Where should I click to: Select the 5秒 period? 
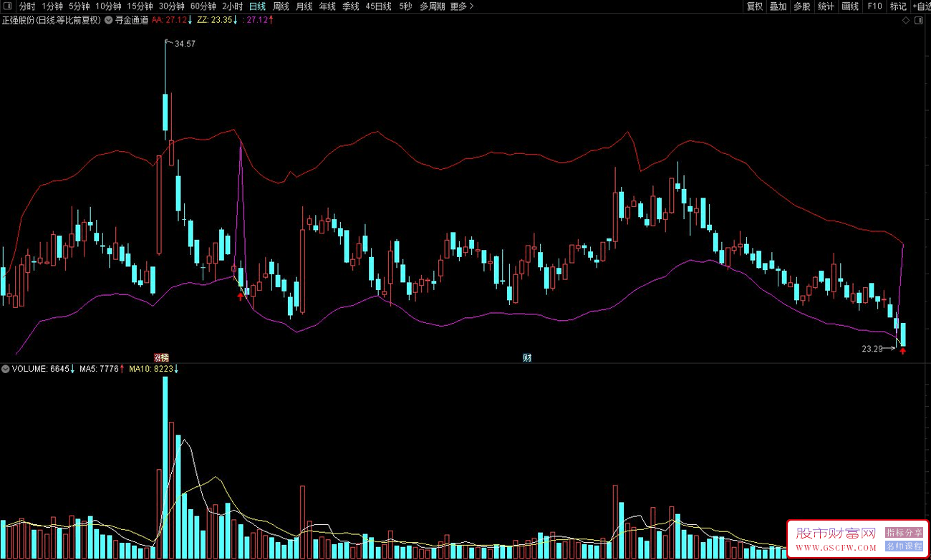pyautogui.click(x=405, y=6)
